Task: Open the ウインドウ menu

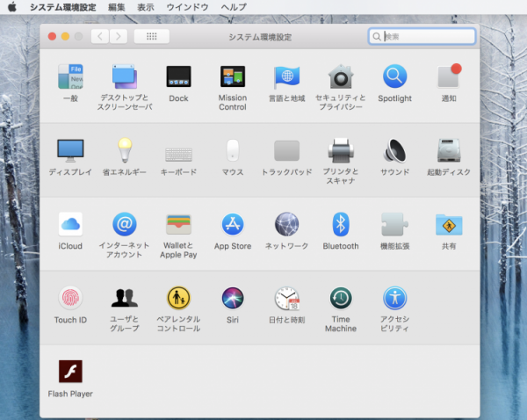Action: pos(188,7)
